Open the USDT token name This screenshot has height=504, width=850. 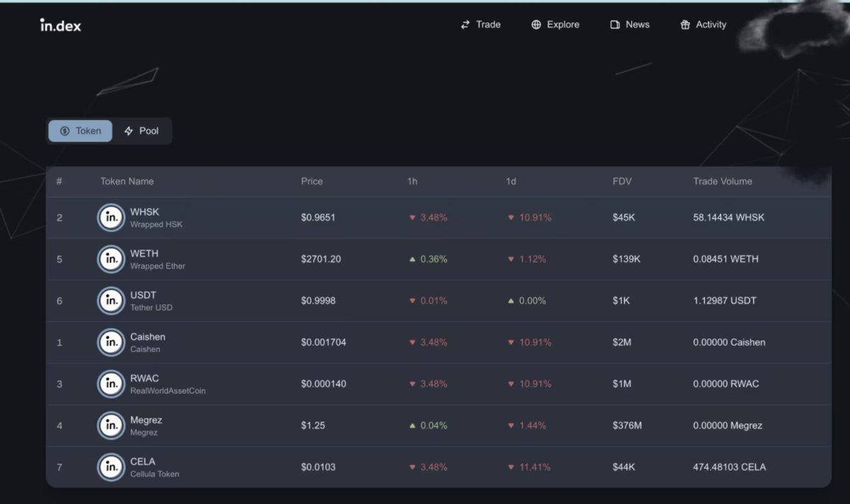[143, 295]
